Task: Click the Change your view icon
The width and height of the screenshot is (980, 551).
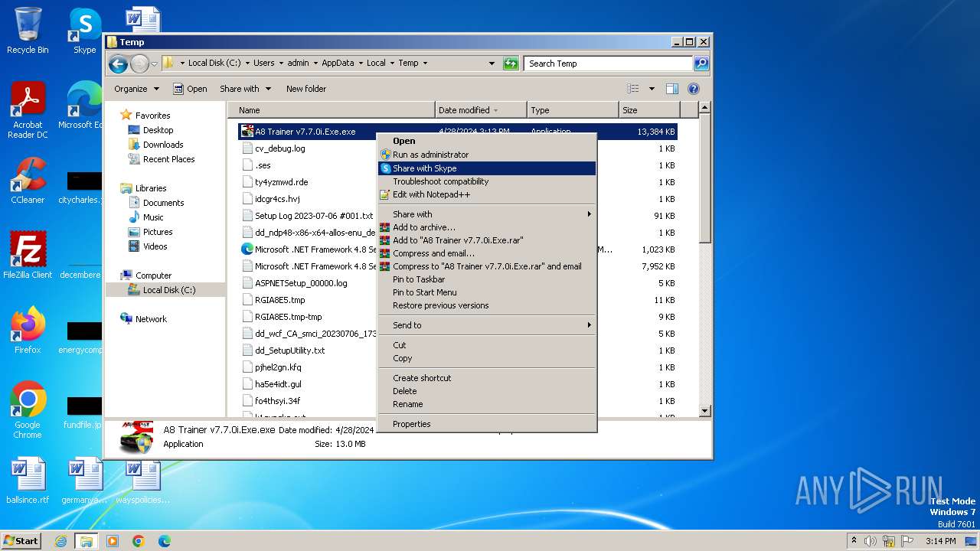Action: (633, 89)
